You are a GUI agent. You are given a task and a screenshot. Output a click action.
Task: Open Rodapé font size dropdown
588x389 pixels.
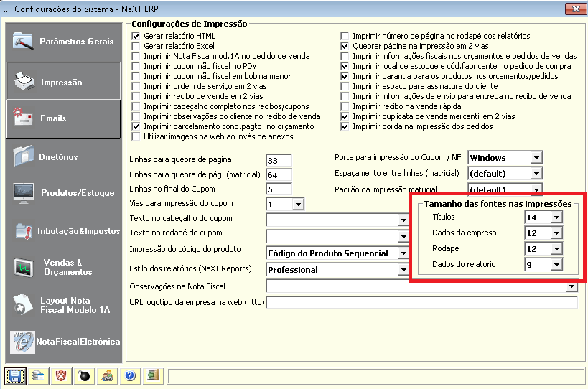(x=556, y=249)
